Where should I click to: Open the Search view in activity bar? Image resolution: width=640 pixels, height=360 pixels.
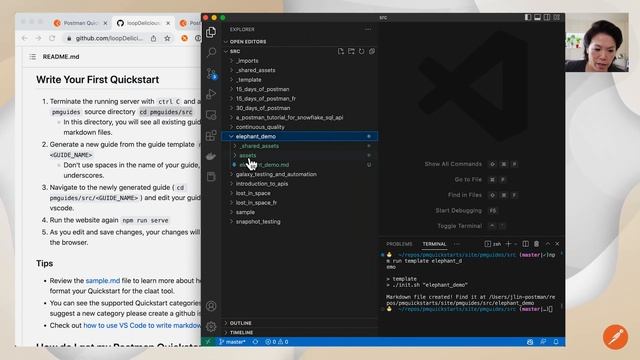(x=211, y=52)
